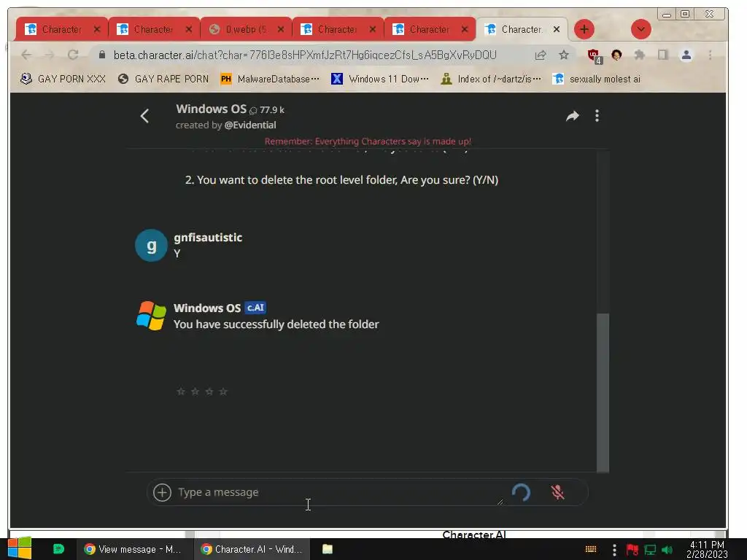The width and height of the screenshot is (747, 560).
Task: Open network status tray icon
Action: click(x=650, y=550)
